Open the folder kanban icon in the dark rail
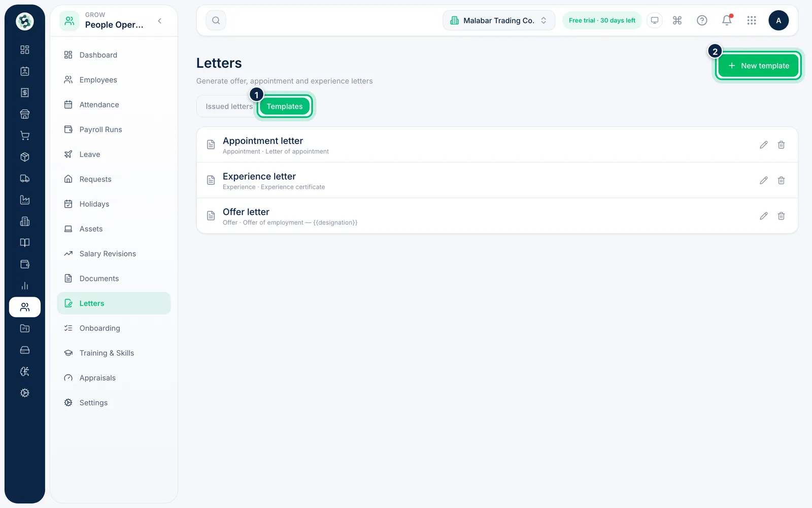This screenshot has height=508, width=812. [24, 329]
